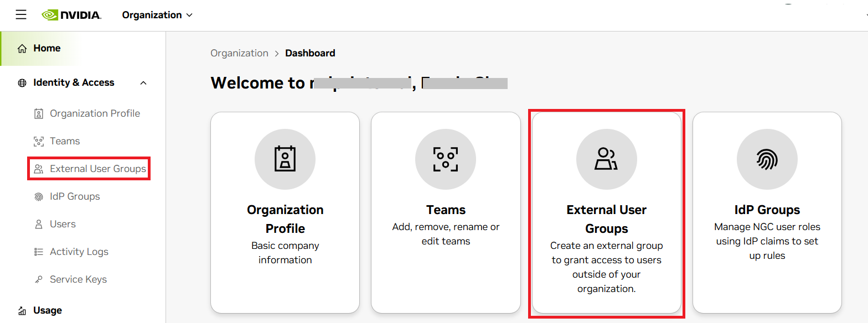Open Organization Profile in sidebar
The height and width of the screenshot is (323, 868).
[x=95, y=113]
